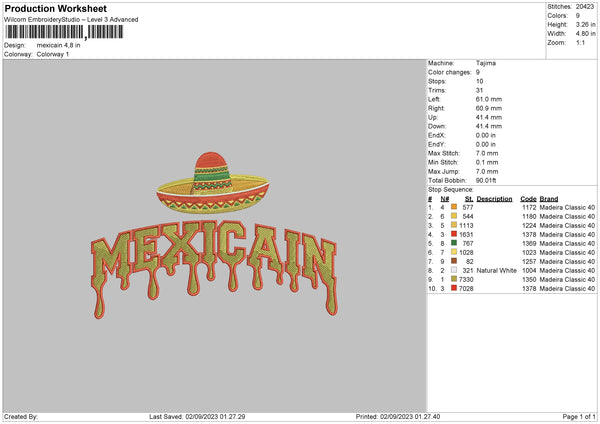This screenshot has height=424, width=600.
Task: Click the 'N#' column header
Action: (x=445, y=199)
